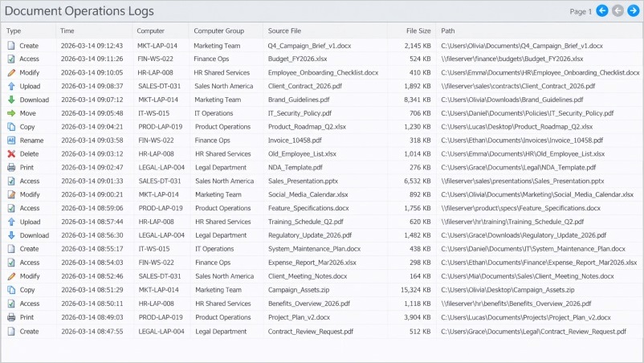Click the Modify pencil icon for Employee_Onboarding_Checklist.docx

pyautogui.click(x=11, y=73)
